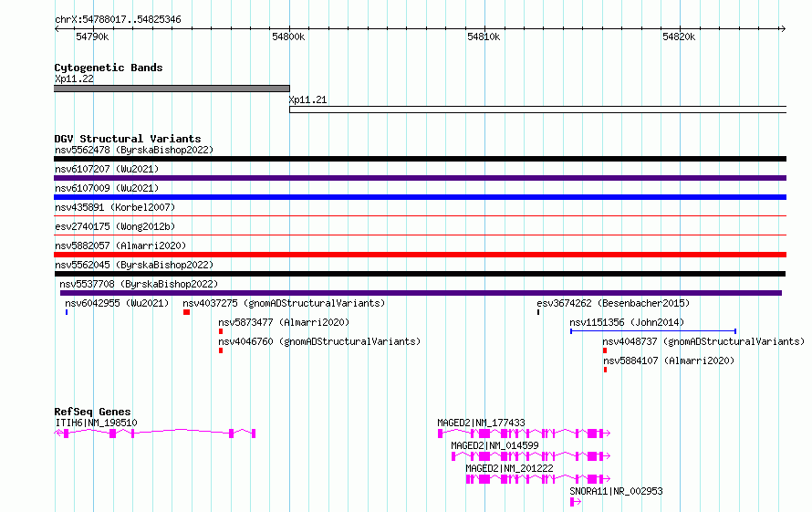Open the Cytogenetic Bands track title

tap(109, 68)
